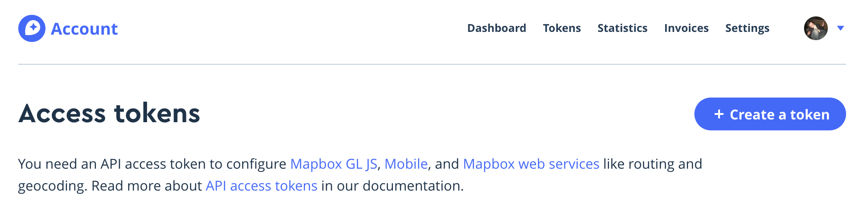Click the Mapbox logo icon

click(32, 28)
